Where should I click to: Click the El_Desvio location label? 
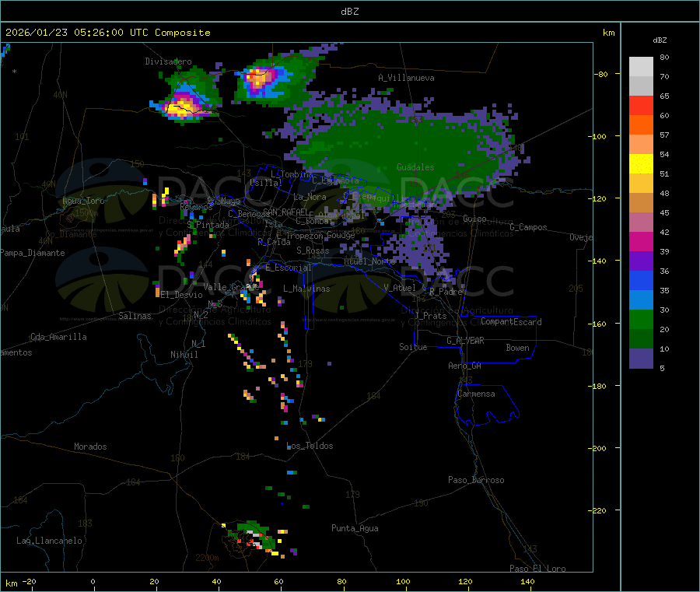coord(182,295)
